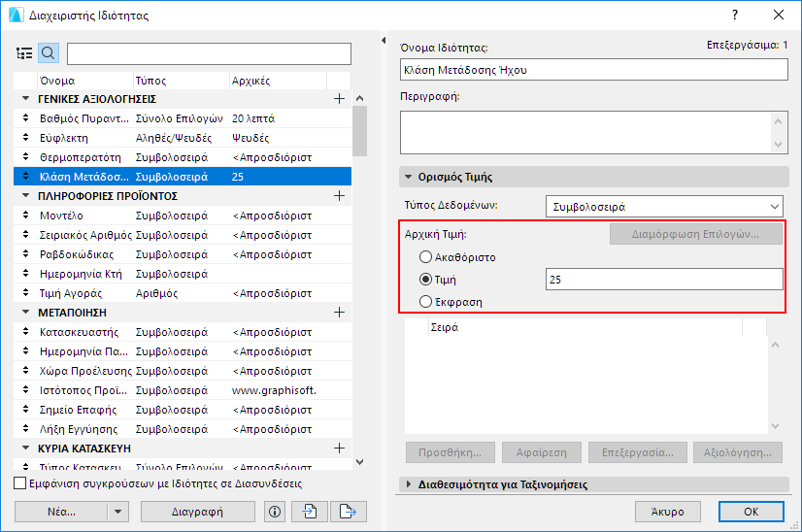Enable Εμφάνιση συγκρούσεων με Ιδιότητες checkbox
Screen dimensions: 802x532
pos(20,483)
